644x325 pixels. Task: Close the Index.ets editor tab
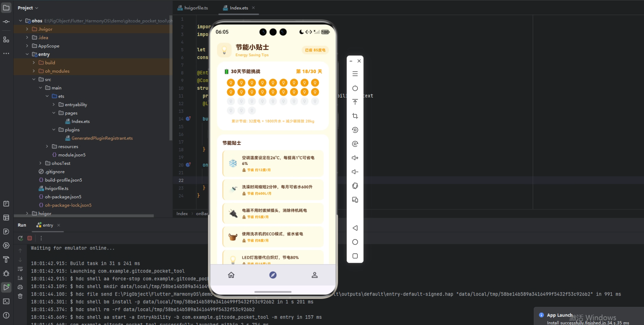pyautogui.click(x=253, y=8)
